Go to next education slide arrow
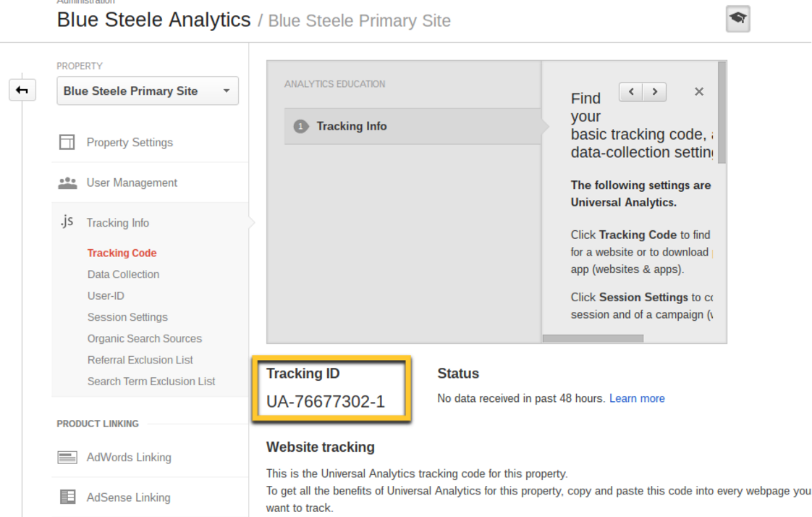Screen dimensions: 812x517 click(655, 92)
